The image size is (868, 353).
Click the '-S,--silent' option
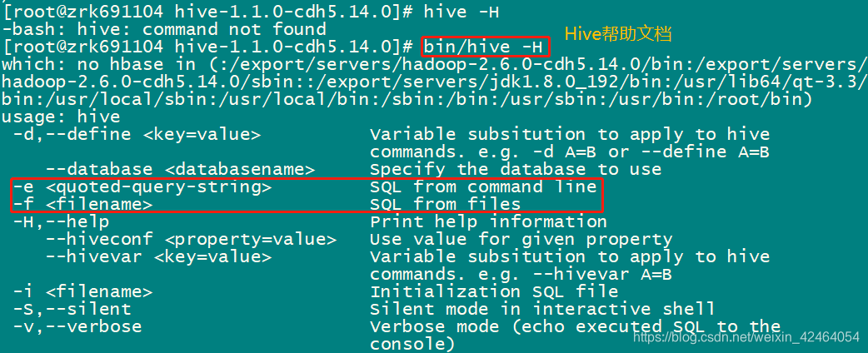[x=72, y=309]
